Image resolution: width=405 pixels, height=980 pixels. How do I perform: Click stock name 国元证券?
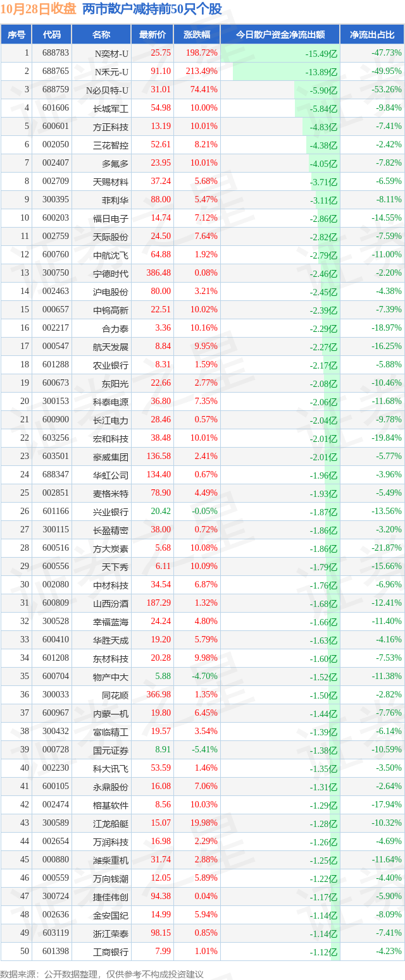tap(111, 750)
